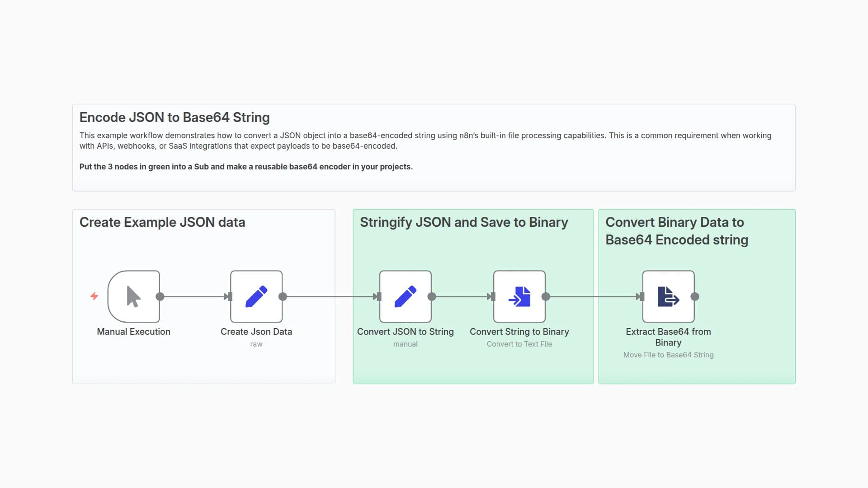Image resolution: width=868 pixels, height=488 pixels.
Task: Select Extract Base64 from Binary node
Action: (668, 296)
